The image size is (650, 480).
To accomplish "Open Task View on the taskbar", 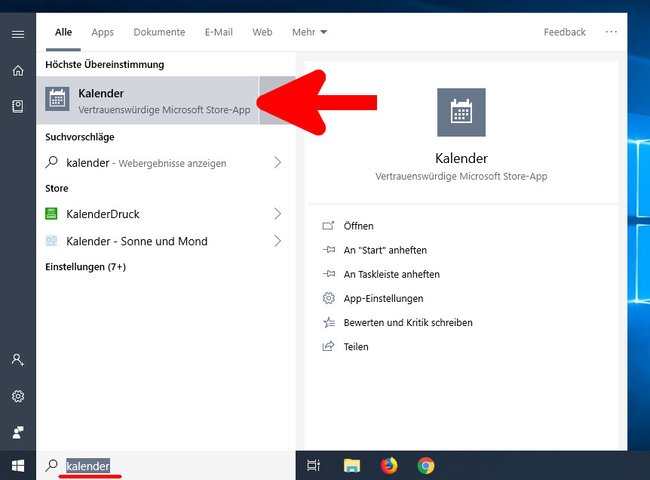I will (313, 465).
